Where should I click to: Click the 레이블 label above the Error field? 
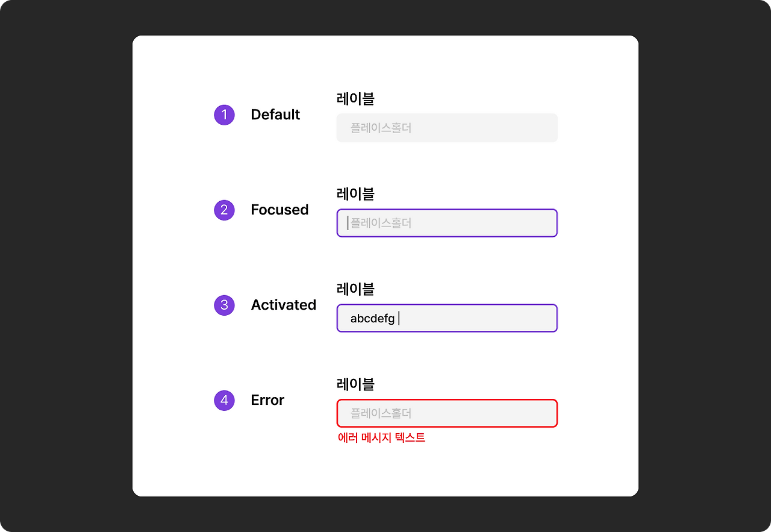[355, 384]
